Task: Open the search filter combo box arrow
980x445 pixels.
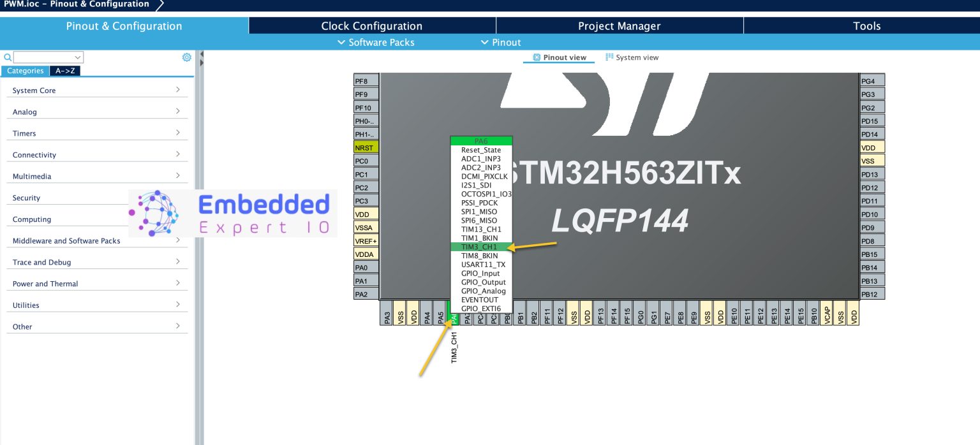Action: (x=78, y=57)
